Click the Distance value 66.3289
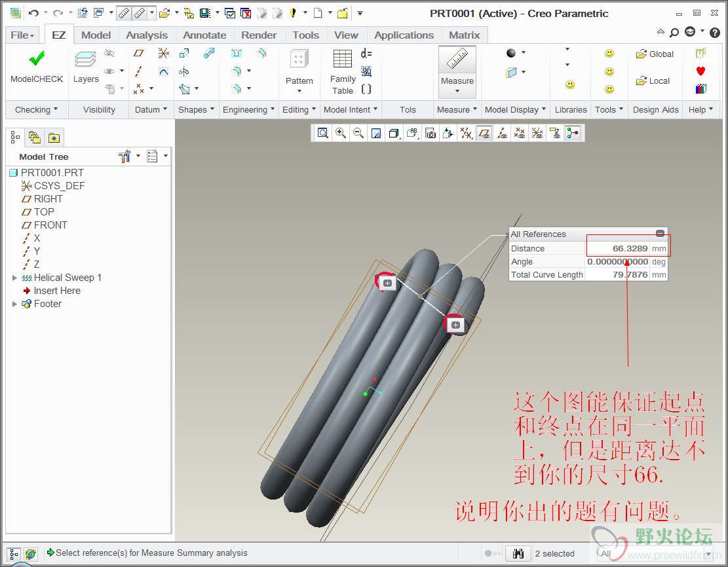This screenshot has height=567, width=728. 630,248
